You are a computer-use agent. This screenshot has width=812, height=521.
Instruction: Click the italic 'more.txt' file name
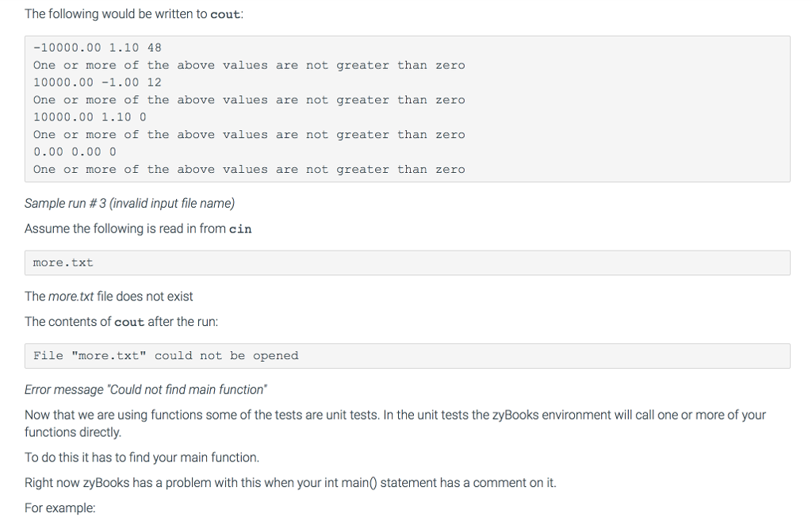(71, 297)
